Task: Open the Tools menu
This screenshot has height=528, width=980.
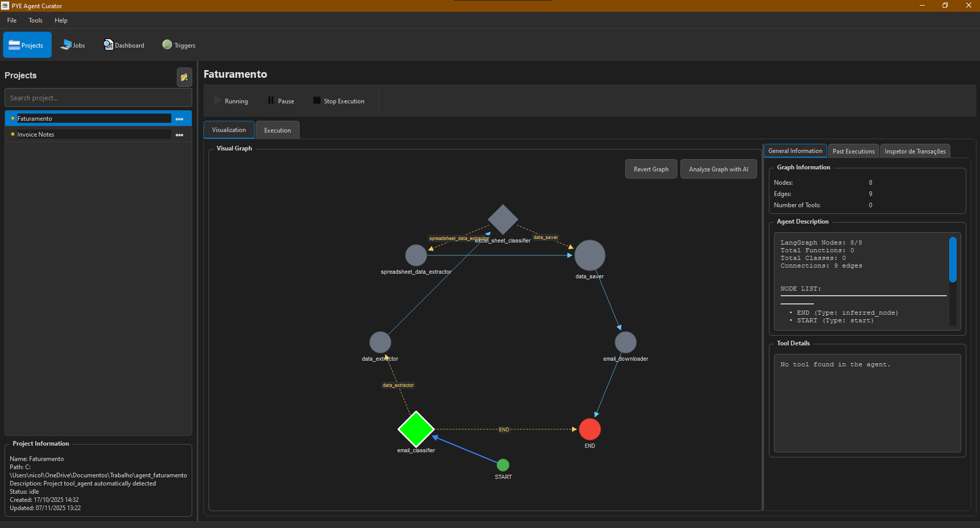Action: tap(35, 20)
